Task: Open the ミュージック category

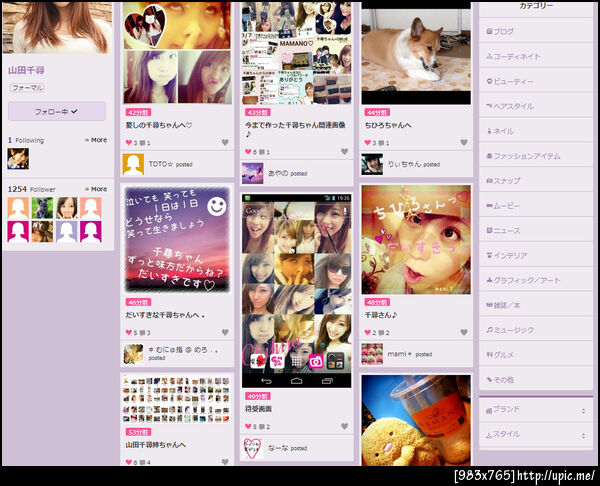Action: (x=536, y=330)
